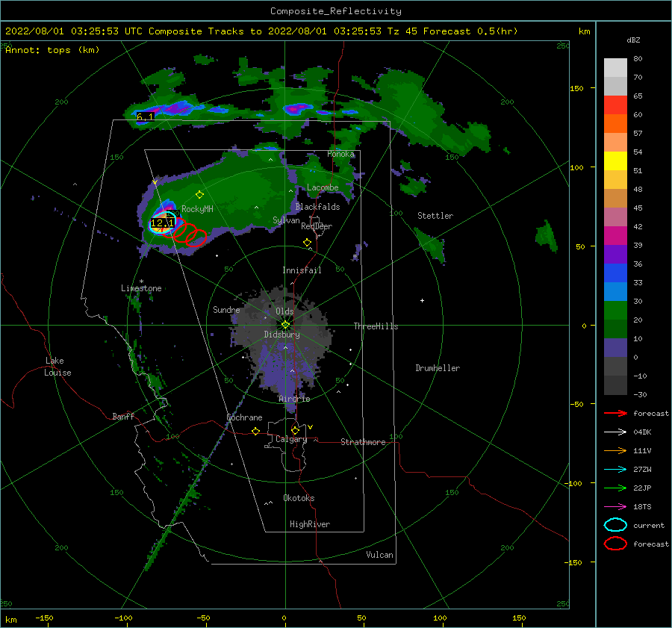Click the Vulcan city label
This screenshot has height=628, width=672.
[x=380, y=555]
